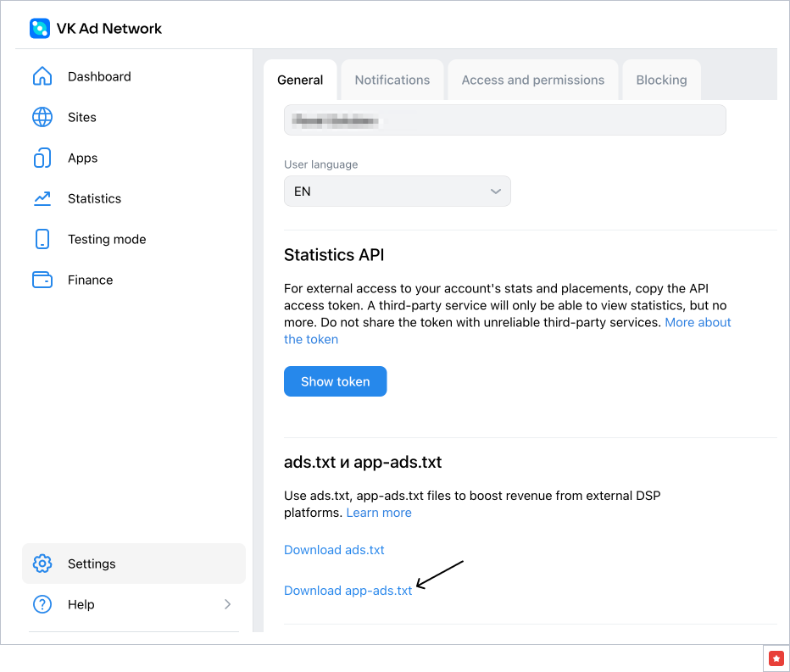Click the Sites globe icon
Image resolution: width=790 pixels, height=672 pixels.
point(42,117)
